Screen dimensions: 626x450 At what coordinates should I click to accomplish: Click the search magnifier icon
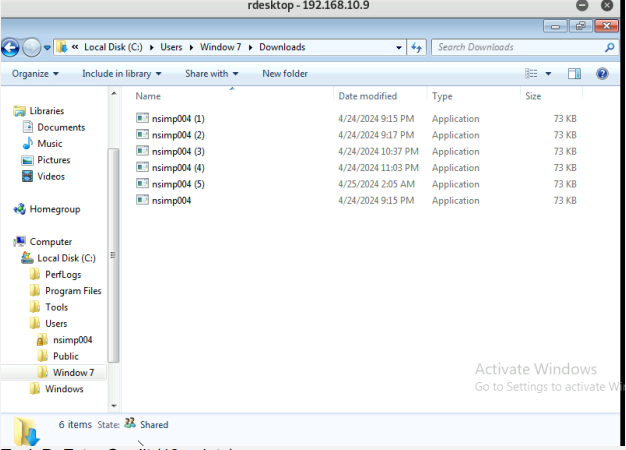tap(609, 47)
